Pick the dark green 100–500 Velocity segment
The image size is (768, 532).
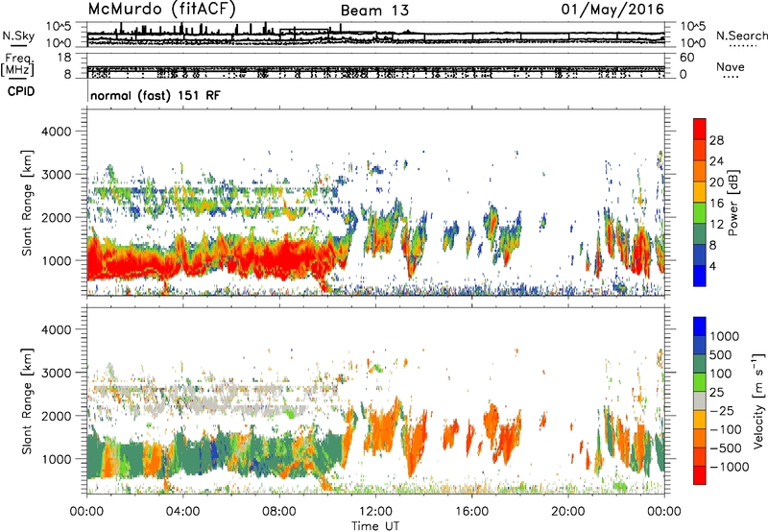(x=700, y=364)
